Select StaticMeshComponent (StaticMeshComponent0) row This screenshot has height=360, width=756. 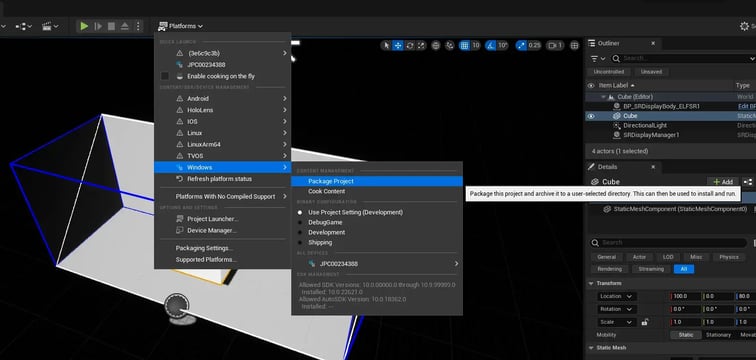tap(680, 209)
